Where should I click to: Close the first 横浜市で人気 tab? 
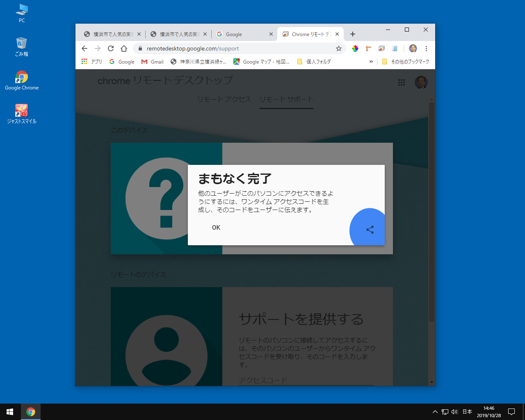(x=139, y=34)
